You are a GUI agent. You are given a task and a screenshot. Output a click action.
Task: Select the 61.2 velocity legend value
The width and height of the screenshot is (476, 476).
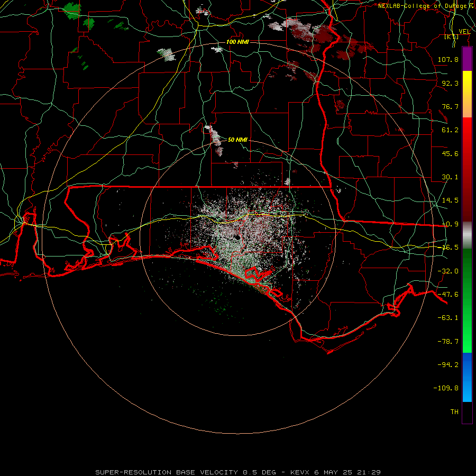pyautogui.click(x=450, y=130)
